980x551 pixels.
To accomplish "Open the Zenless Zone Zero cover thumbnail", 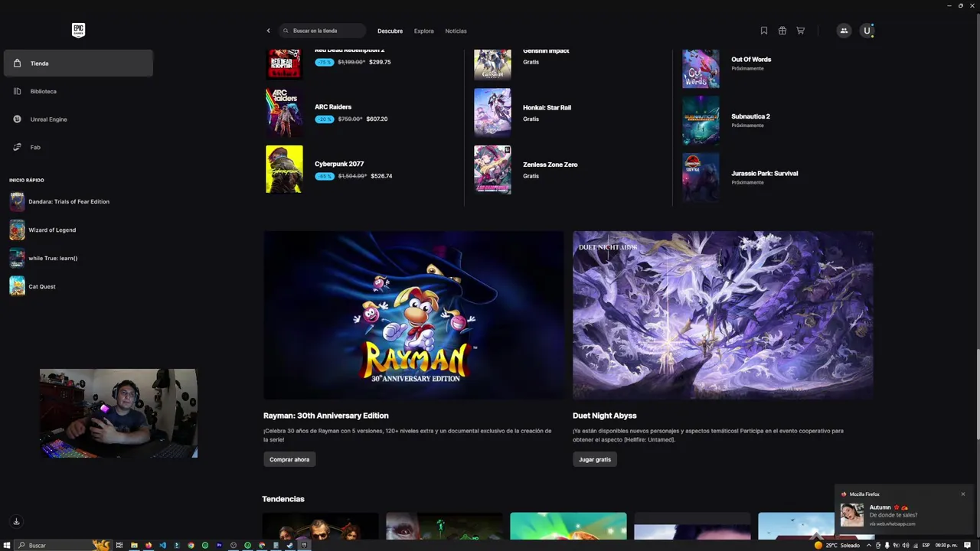I will pyautogui.click(x=492, y=169).
